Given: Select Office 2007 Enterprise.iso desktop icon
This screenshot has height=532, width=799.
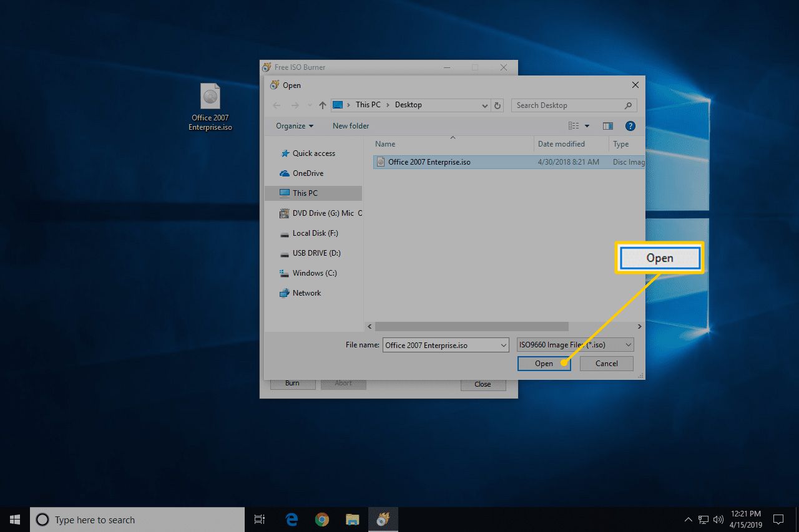Looking at the screenshot, I should (x=210, y=107).
